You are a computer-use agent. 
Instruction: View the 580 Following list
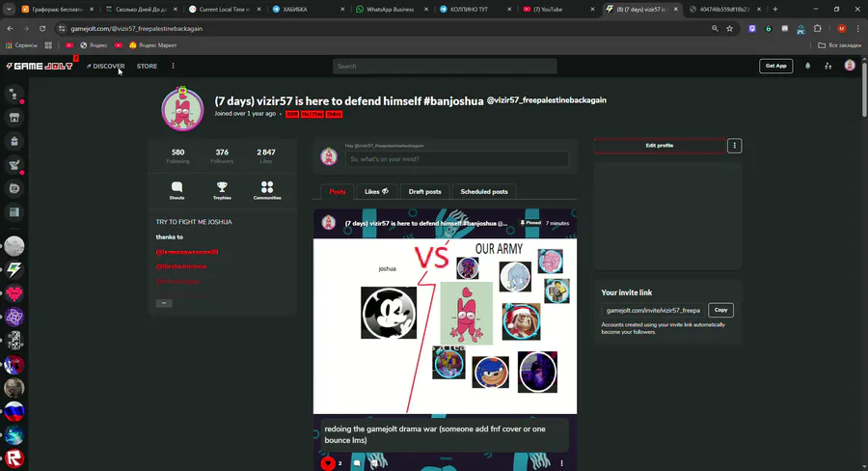click(177, 155)
